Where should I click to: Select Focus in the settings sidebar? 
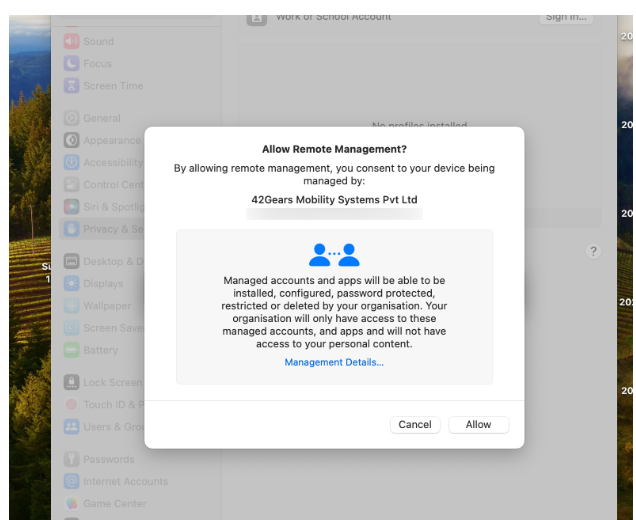click(x=97, y=64)
